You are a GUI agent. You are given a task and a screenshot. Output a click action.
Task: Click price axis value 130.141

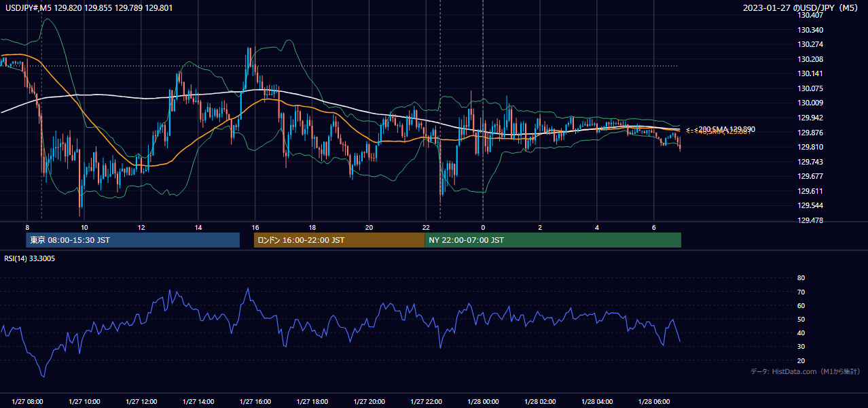(x=810, y=73)
